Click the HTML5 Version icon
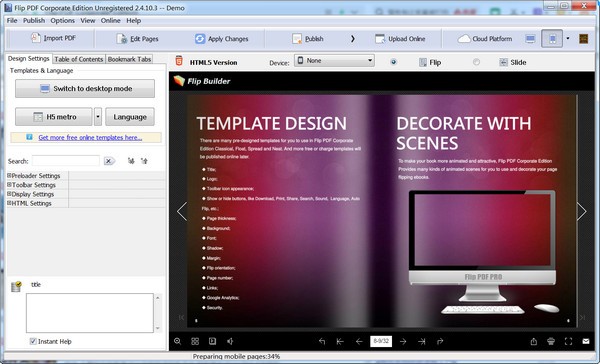 (x=179, y=61)
